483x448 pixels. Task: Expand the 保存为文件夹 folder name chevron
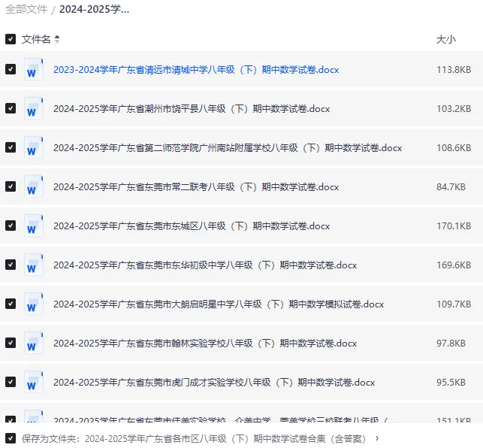(377, 438)
